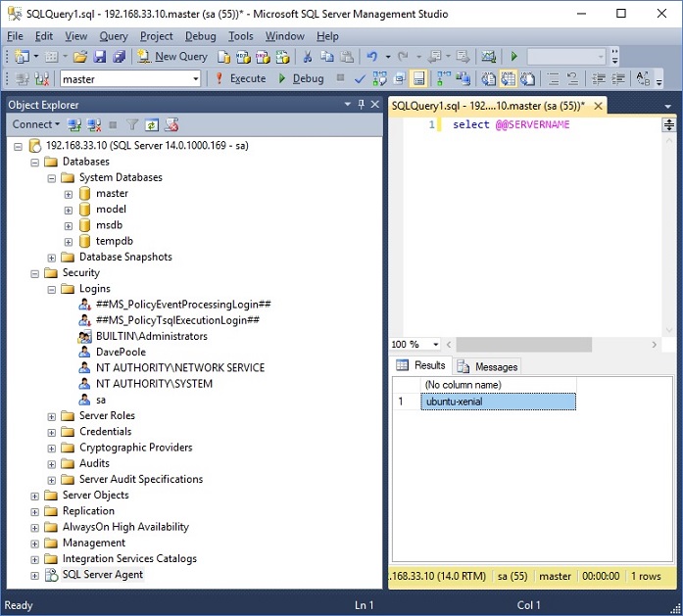Refresh the Object Explorer tree

pos(152,125)
